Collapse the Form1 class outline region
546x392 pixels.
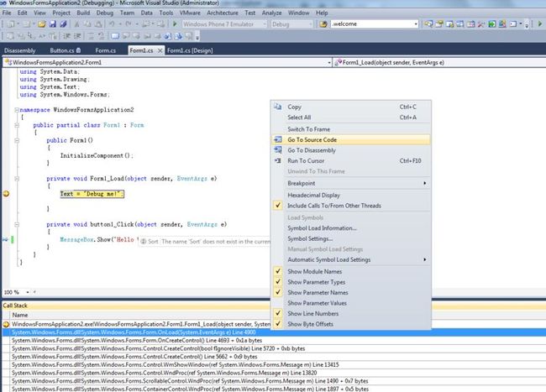coord(16,125)
